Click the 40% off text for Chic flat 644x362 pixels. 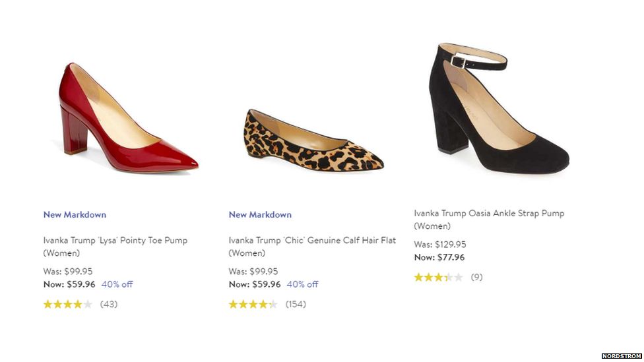[x=302, y=284]
